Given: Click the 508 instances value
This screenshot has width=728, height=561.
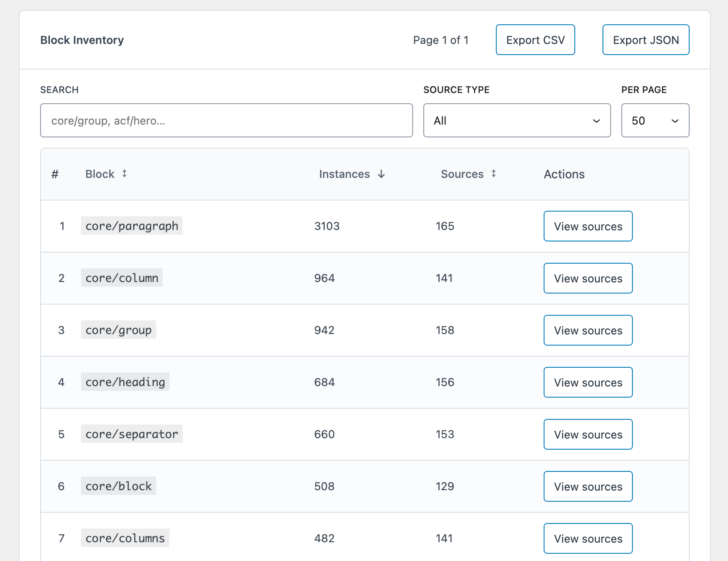Looking at the screenshot, I should (x=324, y=486).
